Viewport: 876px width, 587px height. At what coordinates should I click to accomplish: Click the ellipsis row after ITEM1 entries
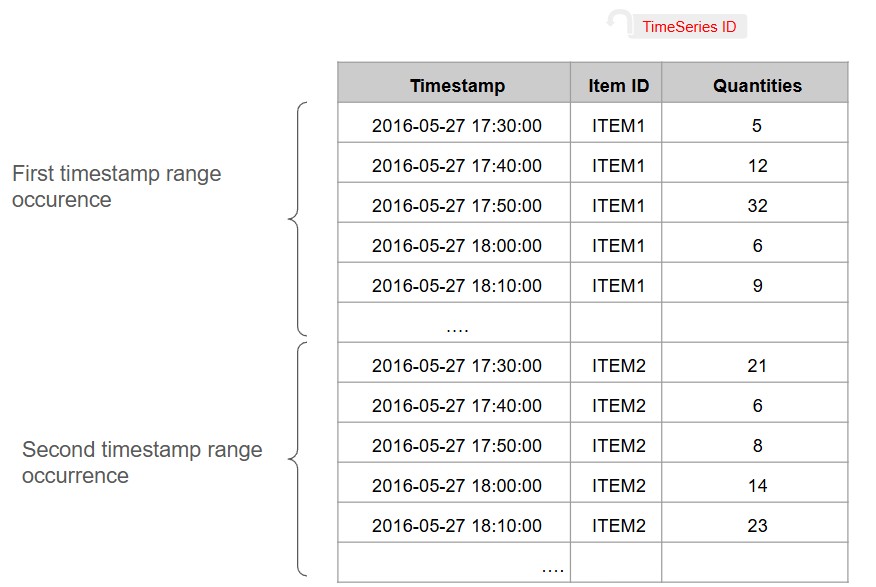click(x=593, y=323)
